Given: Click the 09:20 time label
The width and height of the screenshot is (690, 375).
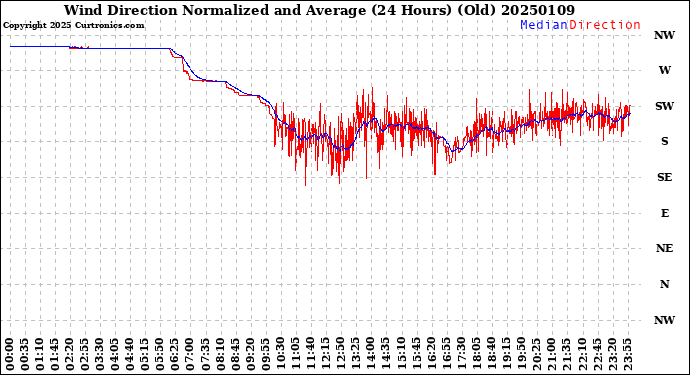Looking at the screenshot, I should tap(251, 355).
